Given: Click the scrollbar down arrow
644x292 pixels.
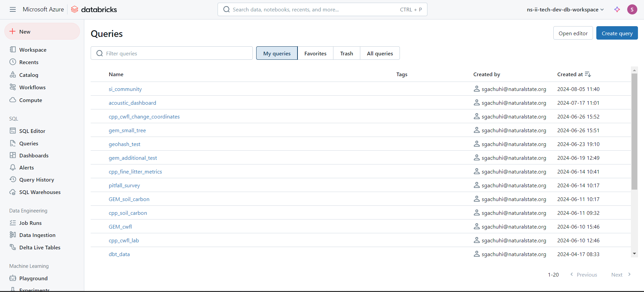Looking at the screenshot, I should tap(634, 254).
